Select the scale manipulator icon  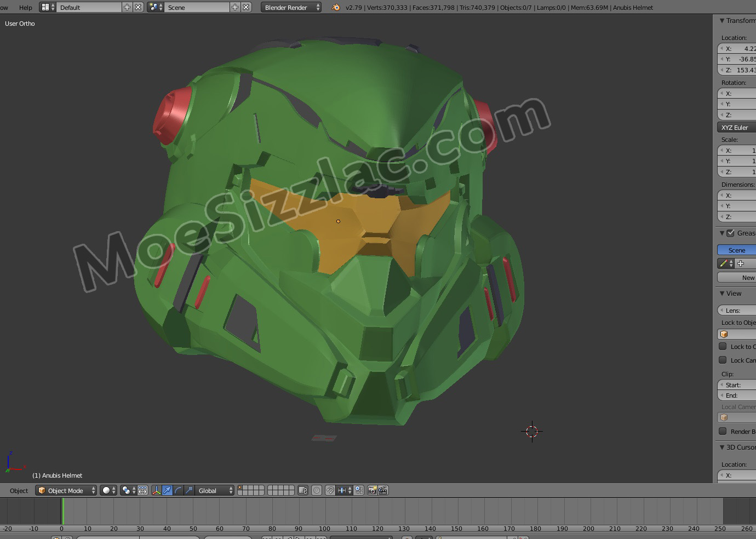click(x=189, y=490)
